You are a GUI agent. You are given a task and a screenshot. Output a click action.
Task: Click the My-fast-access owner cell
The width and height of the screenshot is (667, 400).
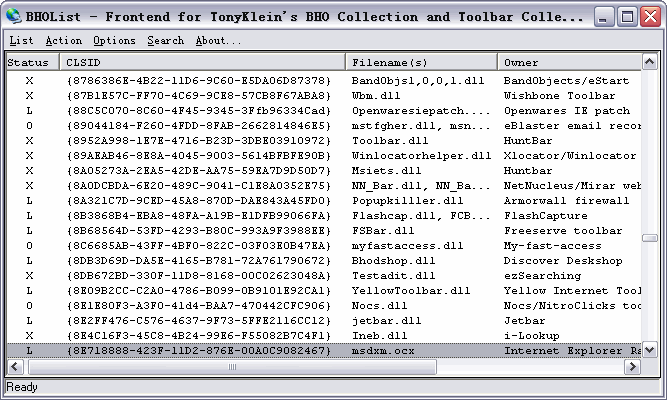(553, 246)
